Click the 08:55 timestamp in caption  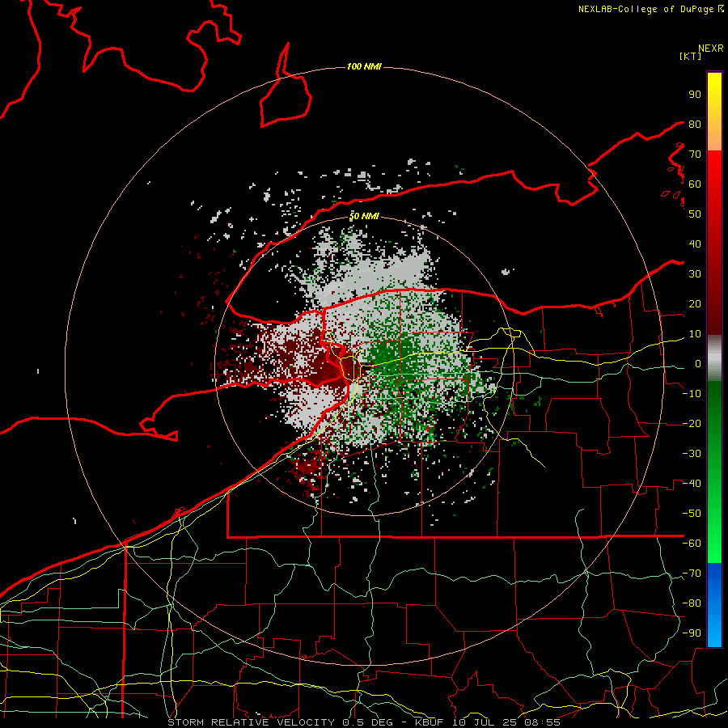(x=542, y=722)
